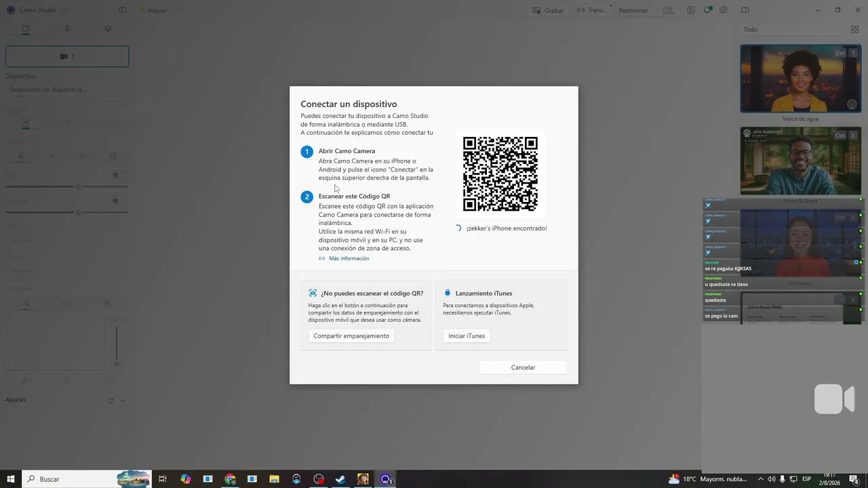Switch to the video camera tab

pyautogui.click(x=26, y=29)
